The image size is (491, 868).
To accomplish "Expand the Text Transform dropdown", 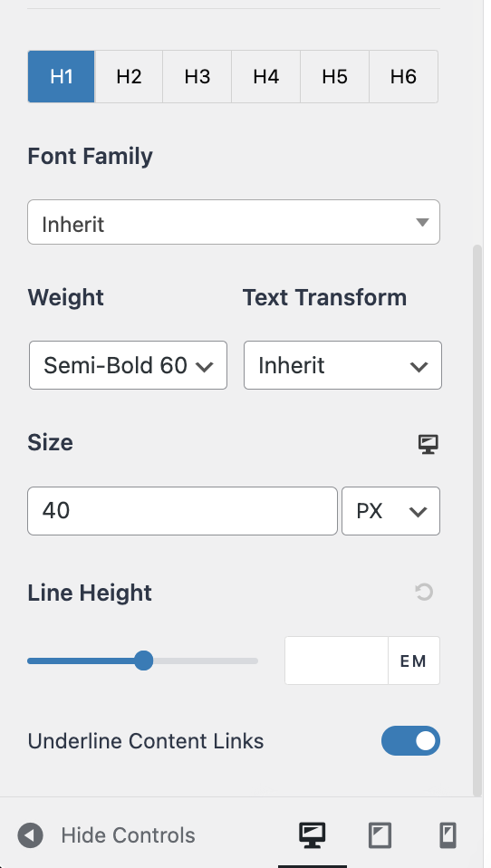I will click(x=342, y=365).
